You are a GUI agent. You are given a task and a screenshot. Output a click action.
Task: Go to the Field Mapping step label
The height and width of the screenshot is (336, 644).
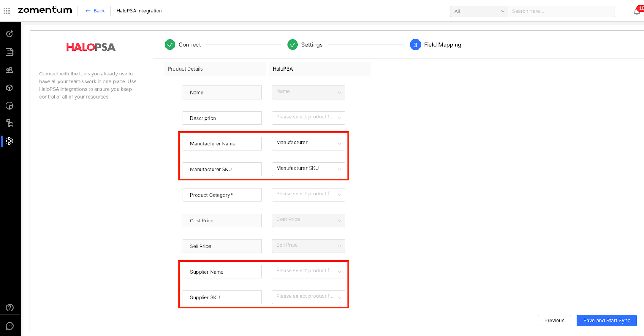coord(443,45)
